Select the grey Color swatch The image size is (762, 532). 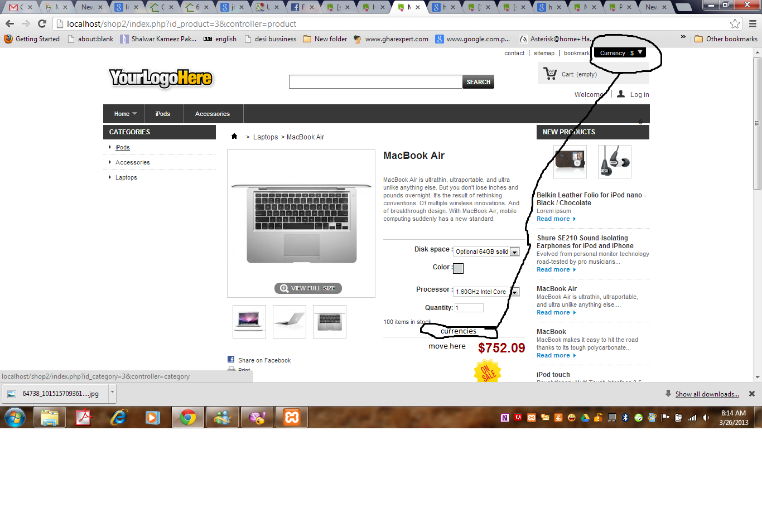(458, 268)
